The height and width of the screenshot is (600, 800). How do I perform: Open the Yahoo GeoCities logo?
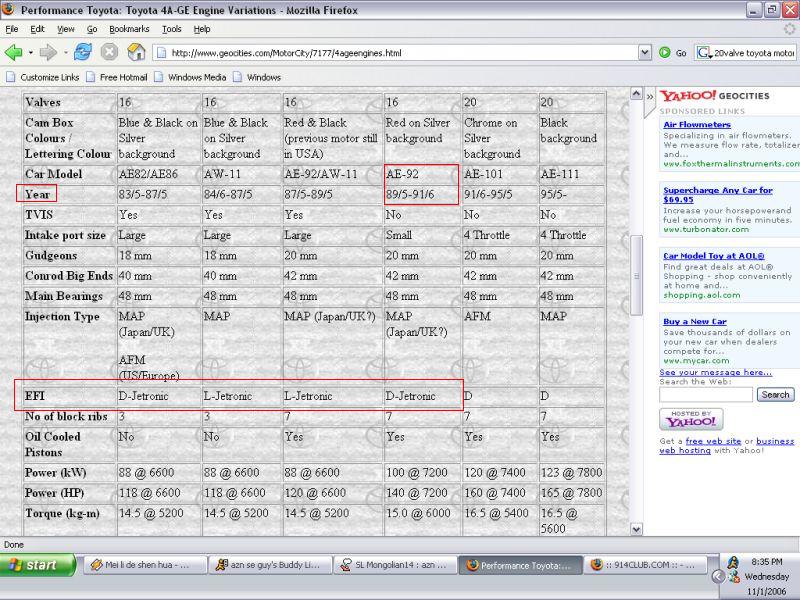pos(714,95)
